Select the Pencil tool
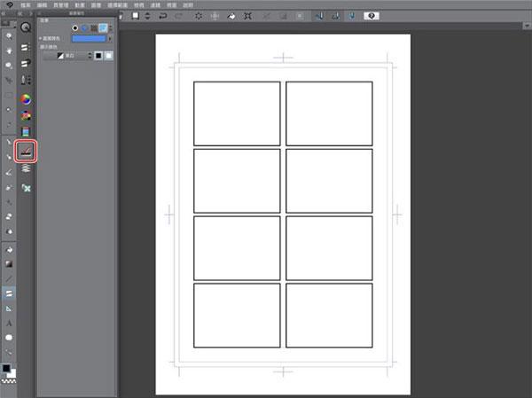Image resolution: width=532 pixels, height=398 pixels. point(9,157)
